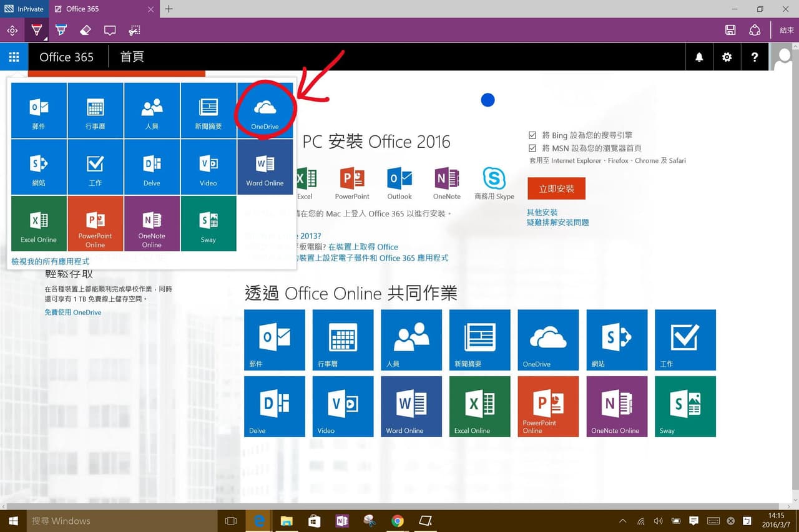The height and width of the screenshot is (532, 799).
Task: Open a new browser tab
Action: coord(169,9)
